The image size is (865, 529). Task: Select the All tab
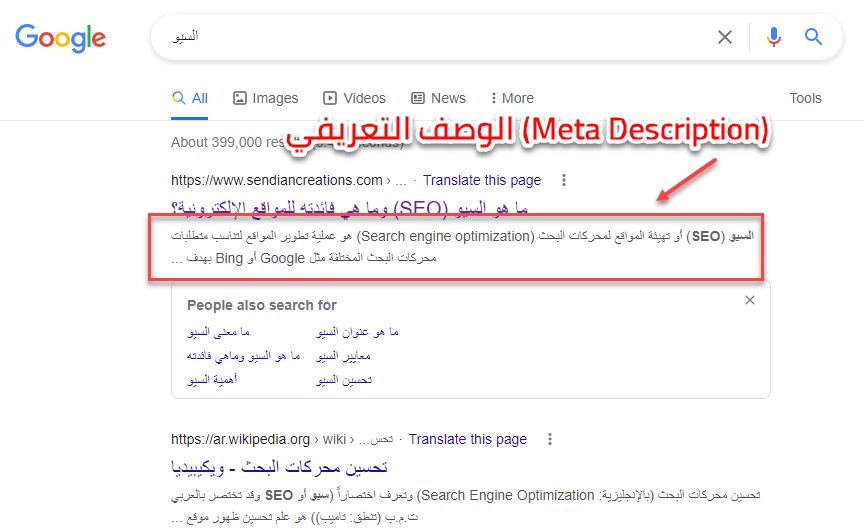click(189, 98)
